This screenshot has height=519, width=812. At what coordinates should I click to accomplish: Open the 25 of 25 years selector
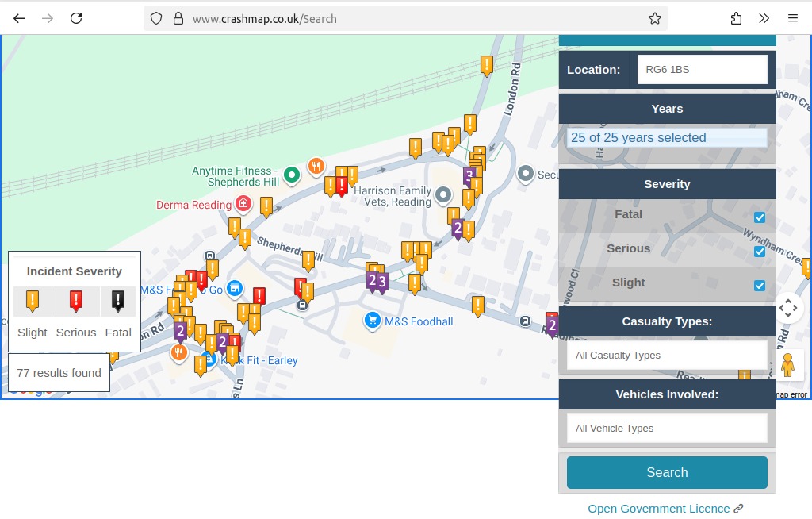667,138
